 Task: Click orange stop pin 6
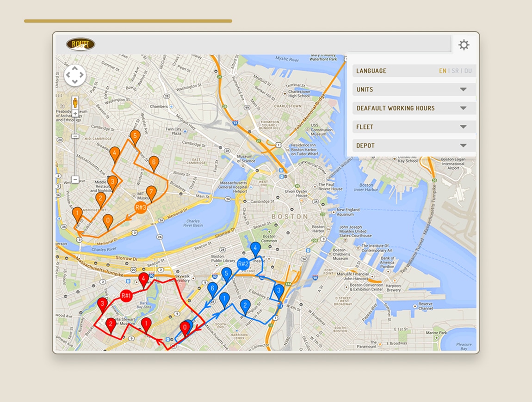[x=154, y=164]
